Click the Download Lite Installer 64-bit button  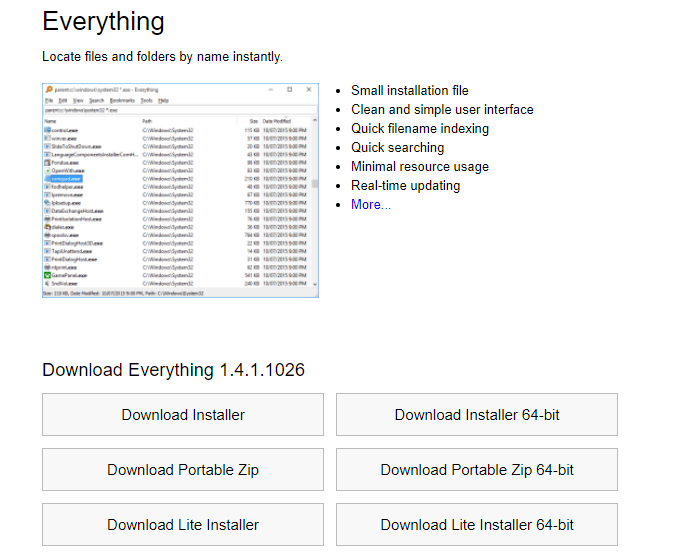pyautogui.click(x=477, y=525)
